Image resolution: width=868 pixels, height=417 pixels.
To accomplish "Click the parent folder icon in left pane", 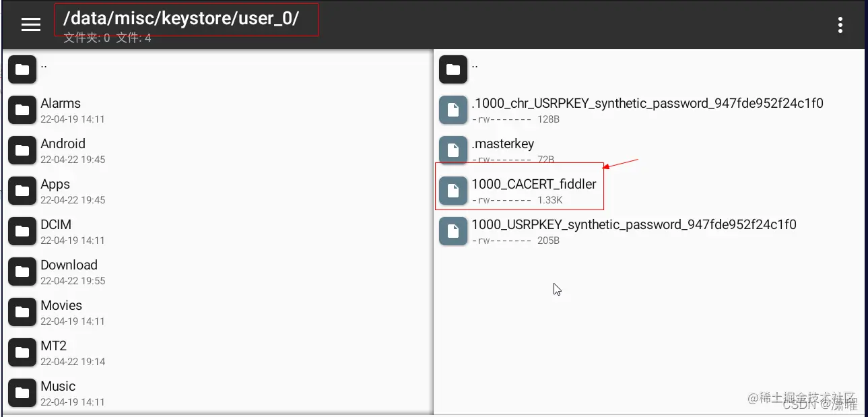I will click(22, 69).
